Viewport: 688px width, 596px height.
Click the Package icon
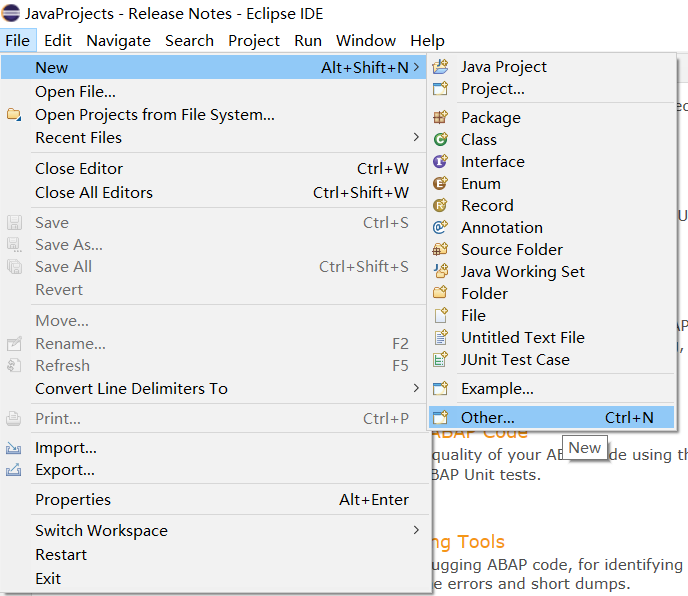(x=441, y=118)
